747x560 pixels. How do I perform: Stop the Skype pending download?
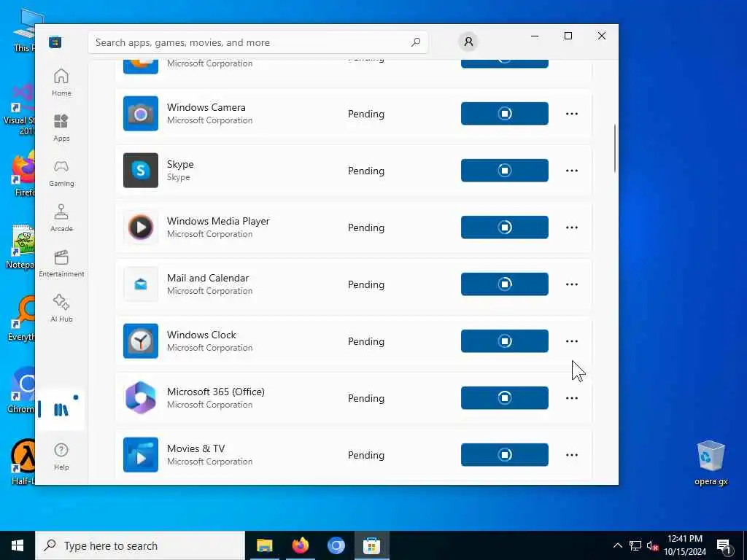[505, 170]
